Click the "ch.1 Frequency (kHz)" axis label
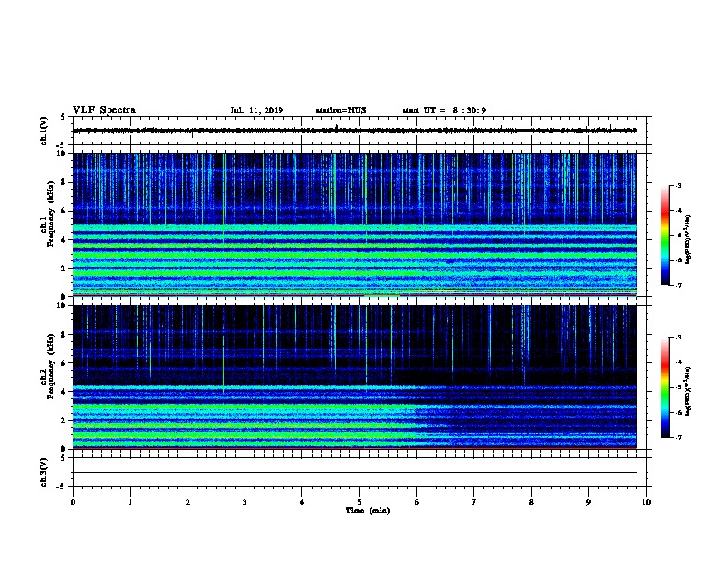Screen dimensions: 728x563 48,214
